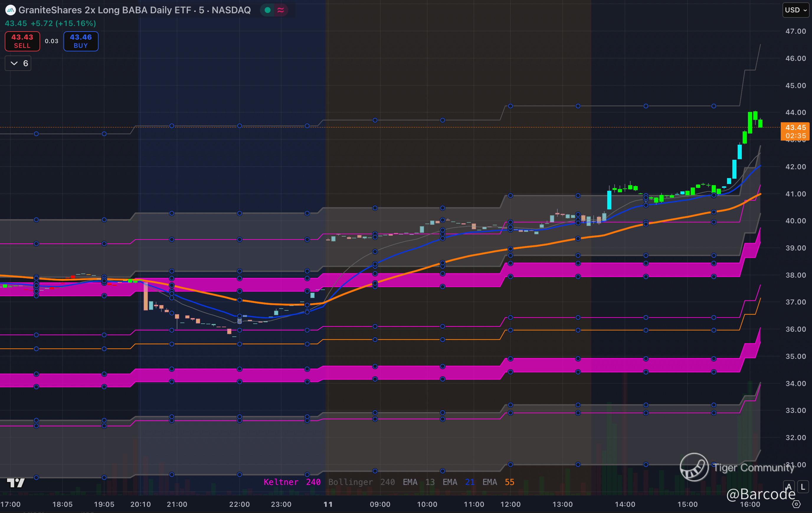Open chart settings hexagon gear icon
The height and width of the screenshot is (513, 812).
coord(796,504)
